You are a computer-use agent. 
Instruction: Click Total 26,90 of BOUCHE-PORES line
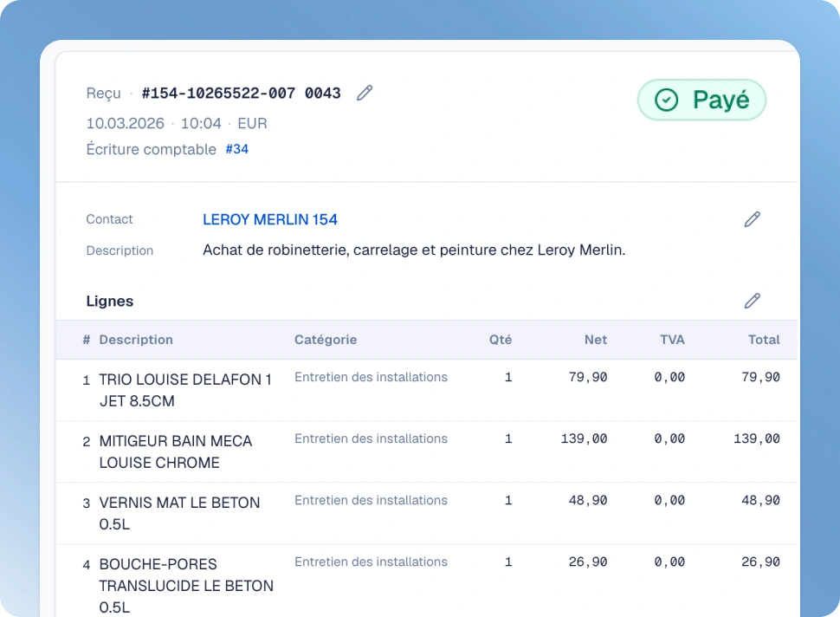[760, 562]
